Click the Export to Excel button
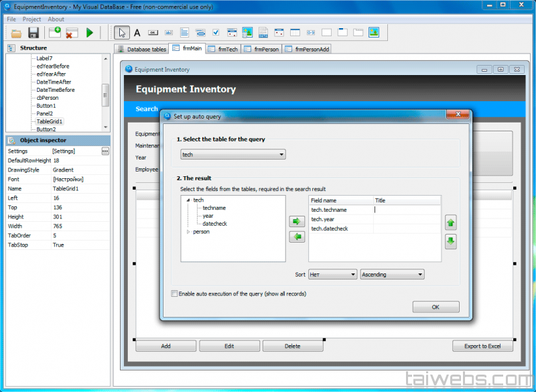The height and width of the screenshot is (392, 536). (482, 346)
